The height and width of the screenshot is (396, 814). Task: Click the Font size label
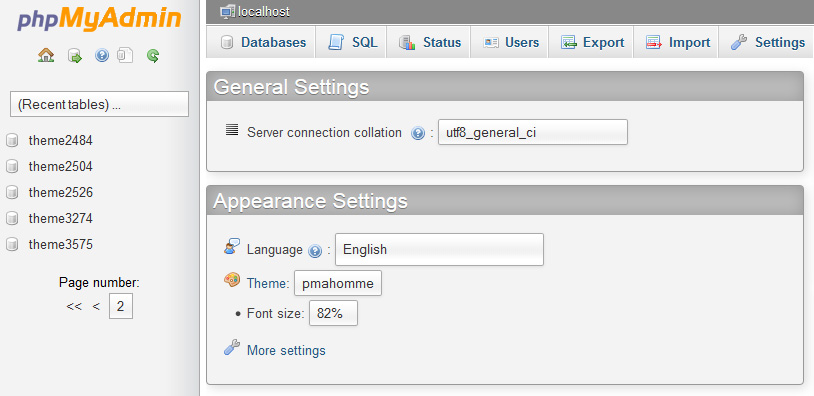275,313
